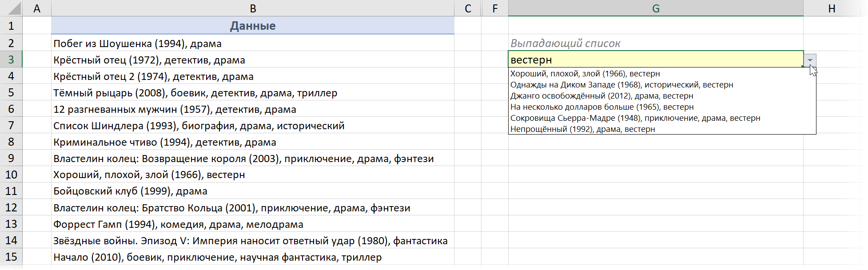Select 'На несколько долларов больше (1965)' option
Image resolution: width=868 pixels, height=270 pixels.
(x=601, y=107)
